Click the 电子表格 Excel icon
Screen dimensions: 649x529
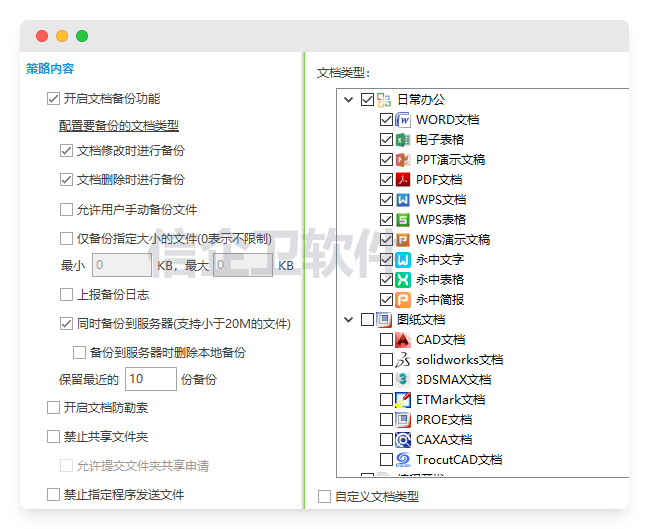coord(403,140)
